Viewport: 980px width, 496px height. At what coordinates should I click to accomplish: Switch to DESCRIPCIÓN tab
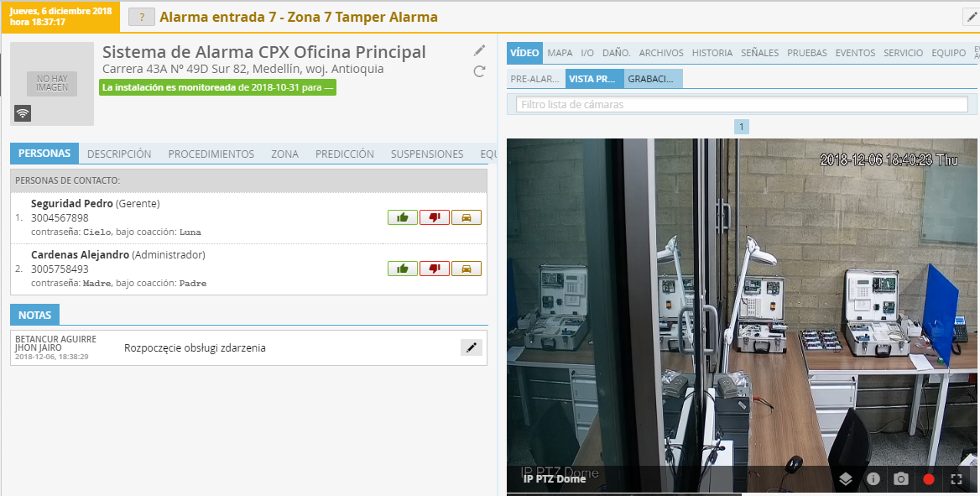click(119, 154)
